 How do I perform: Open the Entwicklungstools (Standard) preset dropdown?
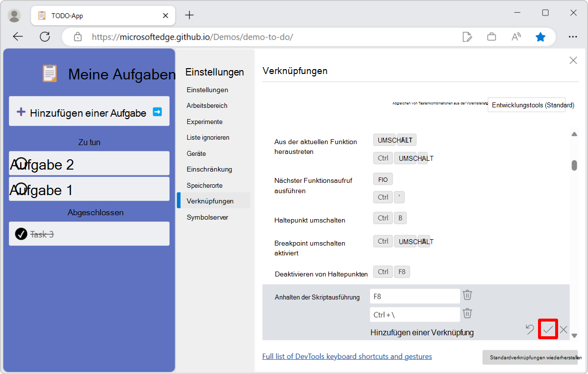(526, 105)
